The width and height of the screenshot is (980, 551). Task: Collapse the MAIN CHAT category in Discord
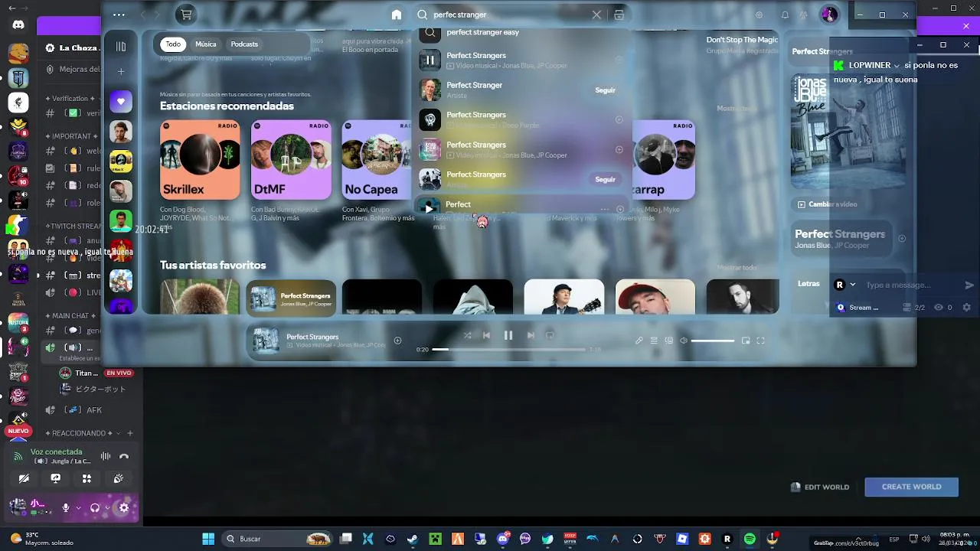pyautogui.click(x=70, y=315)
